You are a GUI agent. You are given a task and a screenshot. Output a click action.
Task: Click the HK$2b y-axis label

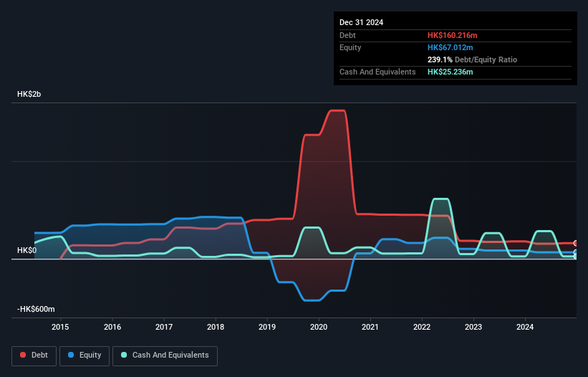click(29, 94)
